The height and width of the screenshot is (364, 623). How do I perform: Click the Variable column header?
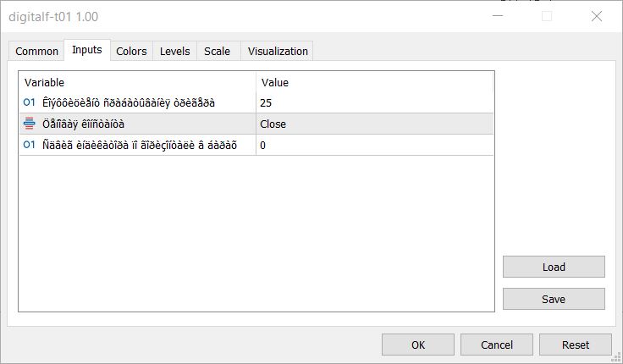137,82
